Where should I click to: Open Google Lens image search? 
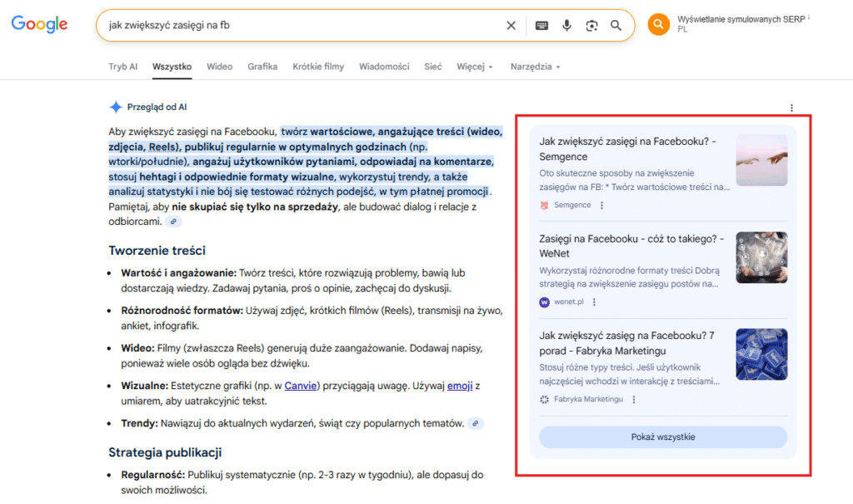coord(591,25)
